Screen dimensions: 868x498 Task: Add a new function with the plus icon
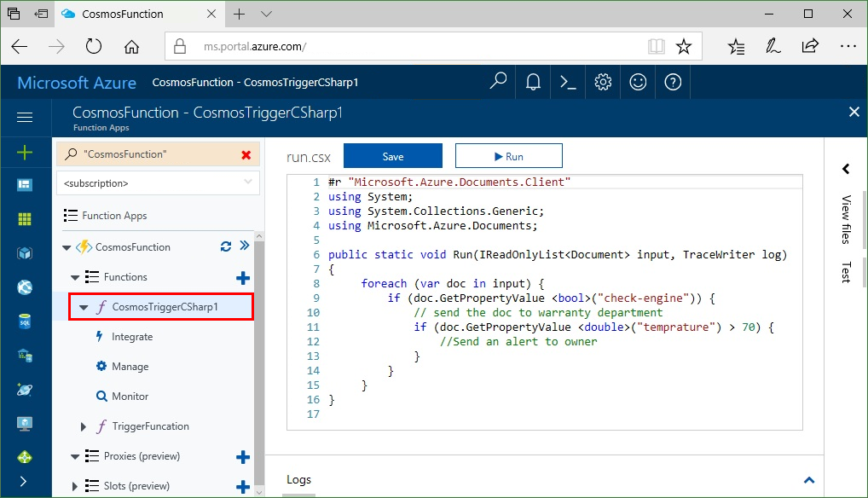click(x=242, y=276)
